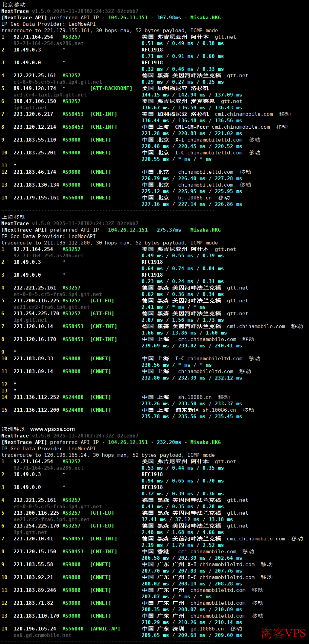This screenshot has width=309, height=644.
Task: Select hop IP 211.136.112.252
Action: coord(36,397)
